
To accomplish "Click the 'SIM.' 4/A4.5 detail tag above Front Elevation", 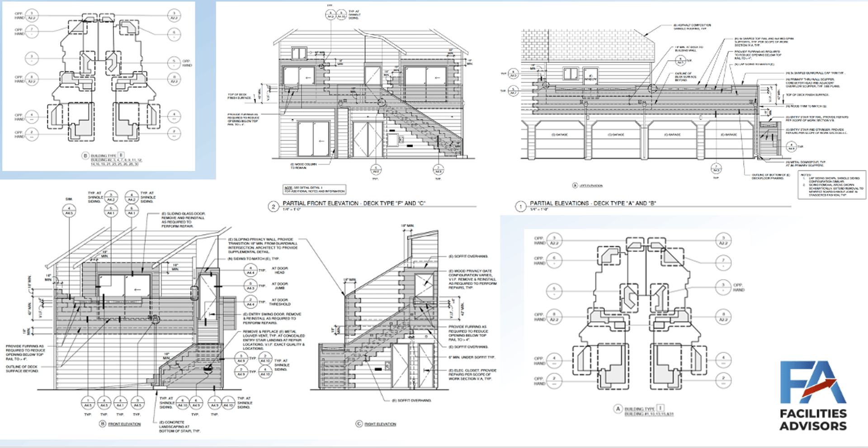I will tap(69, 210).
